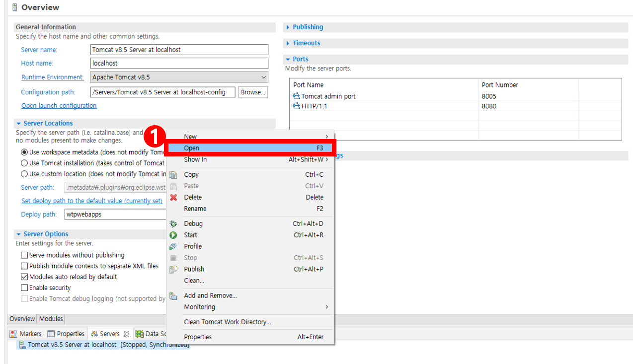Open the Show In submenu

(x=250, y=159)
